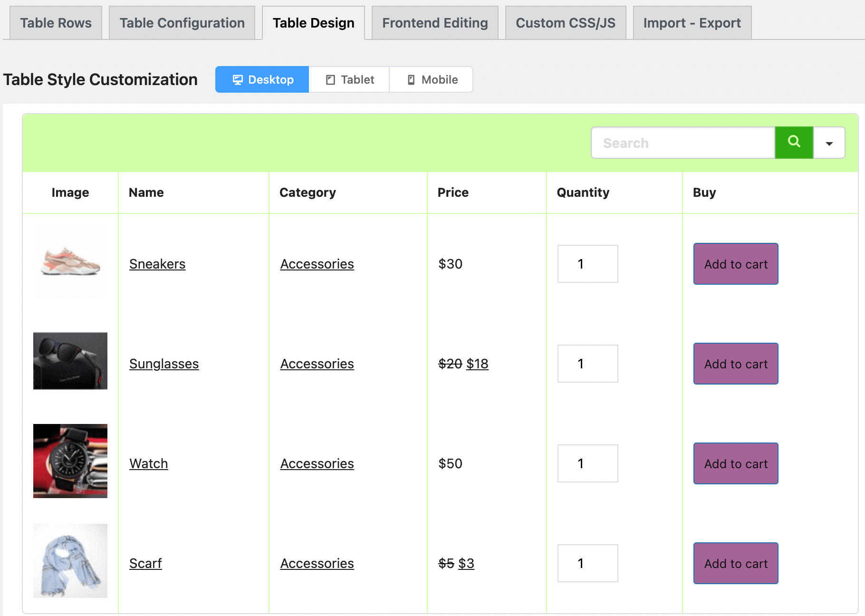Click inside the Search field
The image size is (865, 616).
pyautogui.click(x=682, y=142)
